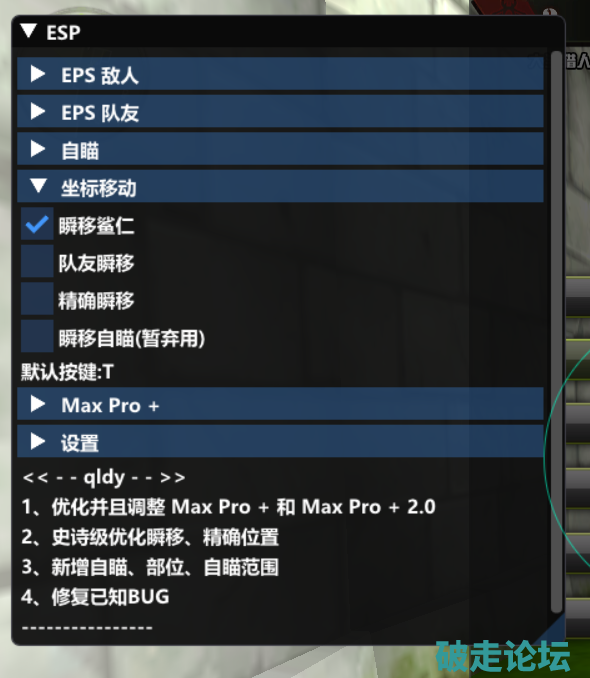Image resolution: width=590 pixels, height=678 pixels.
Task: Click the arrow icon beside 自瞄
Action: pyautogui.click(x=38, y=150)
